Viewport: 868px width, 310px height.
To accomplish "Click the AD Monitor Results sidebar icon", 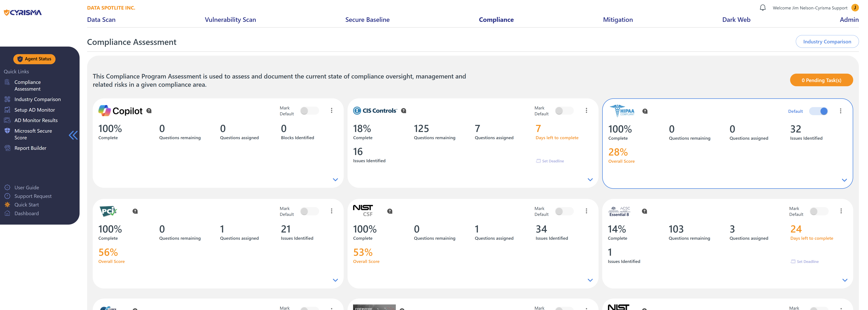I will click(7, 120).
